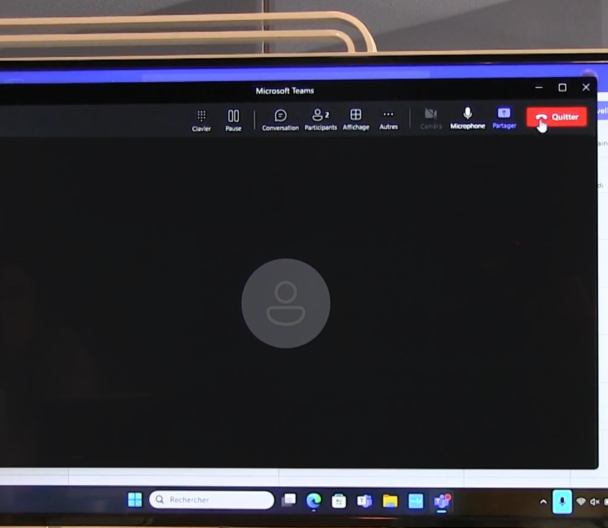The image size is (608, 528).
Task: Click the participant avatar placeholder
Action: click(x=286, y=303)
